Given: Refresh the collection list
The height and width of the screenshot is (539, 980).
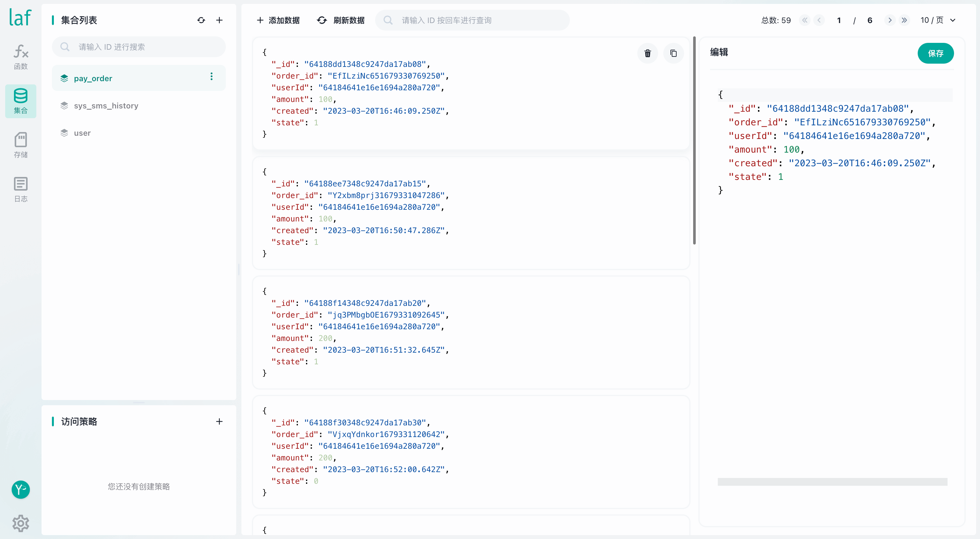Looking at the screenshot, I should pyautogui.click(x=201, y=20).
